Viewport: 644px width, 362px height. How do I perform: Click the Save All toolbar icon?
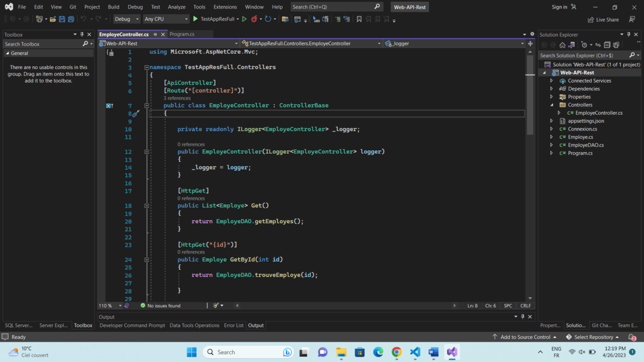[x=70, y=19]
